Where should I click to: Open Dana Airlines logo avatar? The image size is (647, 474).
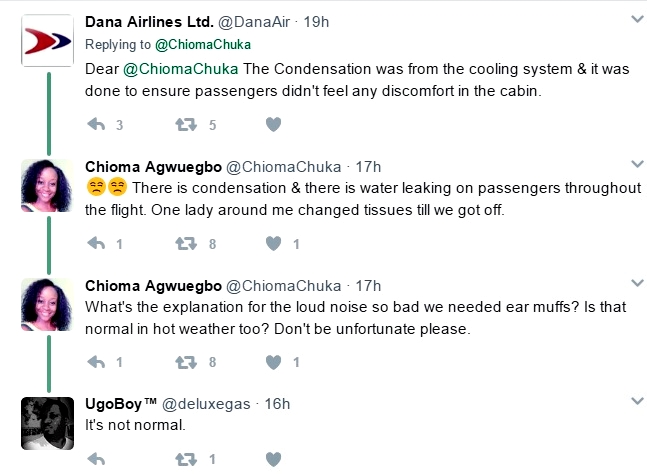[x=47, y=40]
